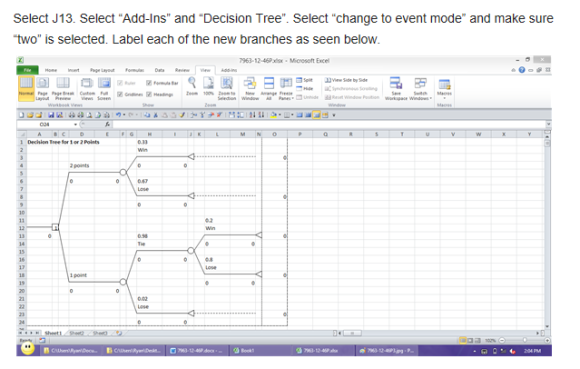Viewport: 580px width, 369px height.
Task: Select the Sheet2 worksheet tab
Action: coord(77,333)
